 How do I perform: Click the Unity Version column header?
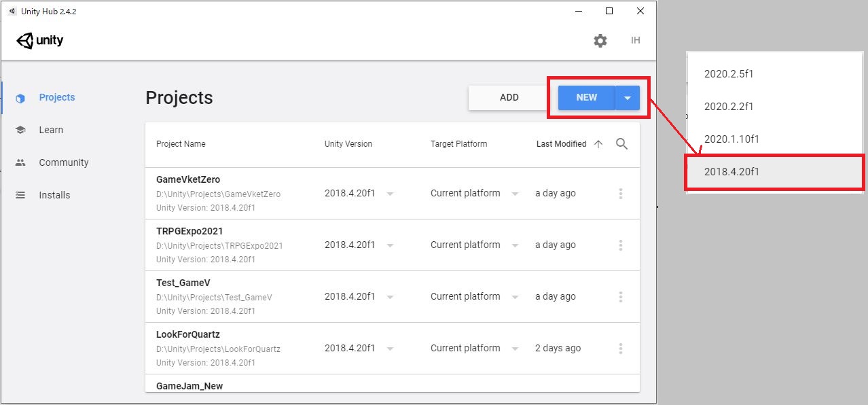[x=348, y=144]
